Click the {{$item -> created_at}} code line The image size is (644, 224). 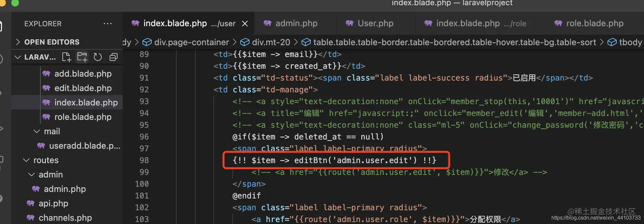(x=290, y=66)
